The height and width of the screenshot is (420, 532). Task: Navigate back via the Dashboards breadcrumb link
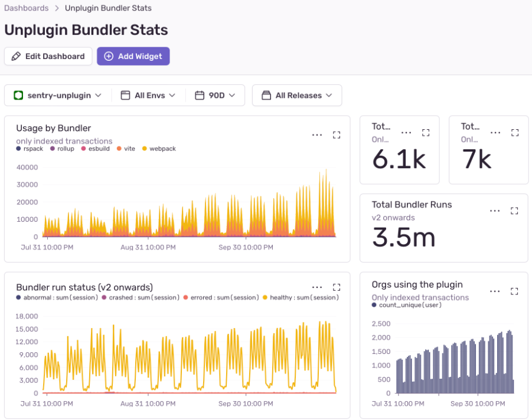pos(26,8)
